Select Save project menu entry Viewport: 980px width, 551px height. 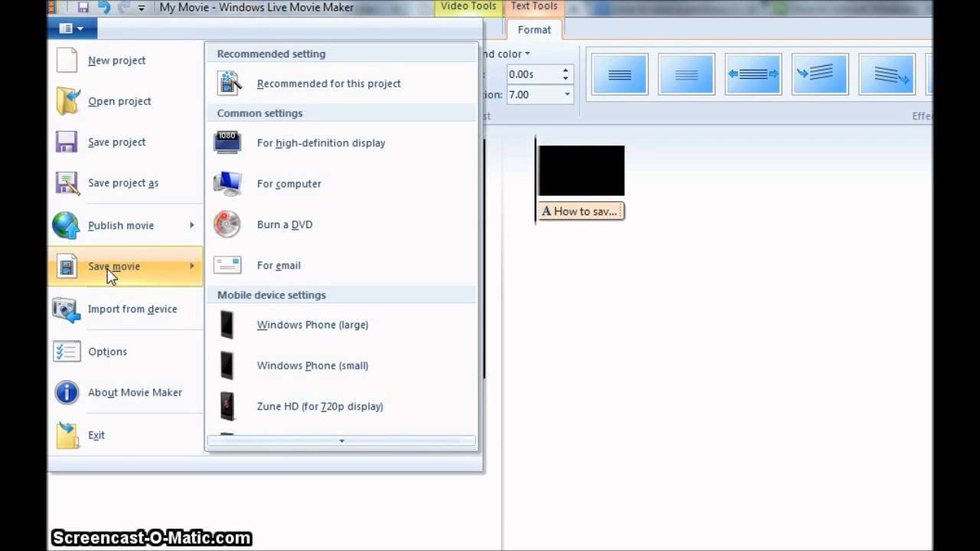pyautogui.click(x=126, y=142)
